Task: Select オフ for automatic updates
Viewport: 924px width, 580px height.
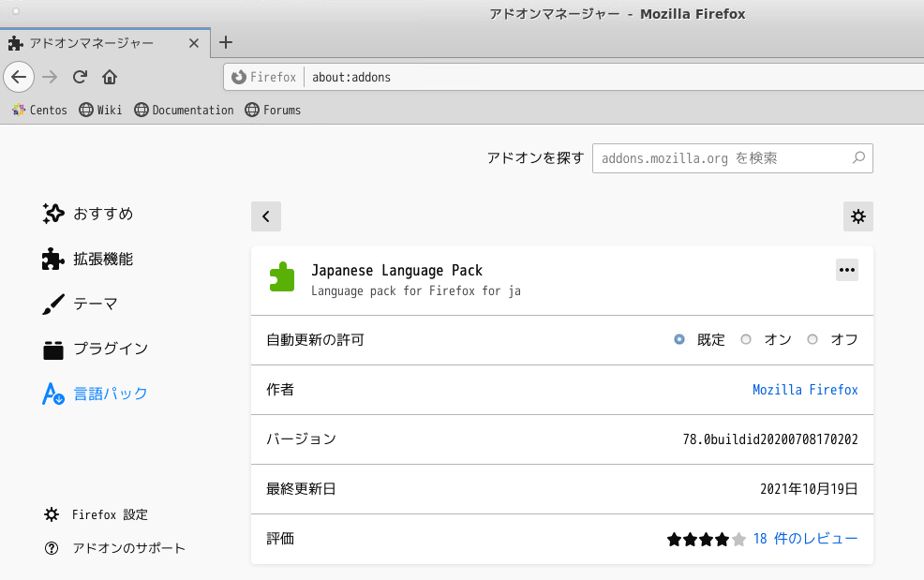Action: click(x=812, y=339)
